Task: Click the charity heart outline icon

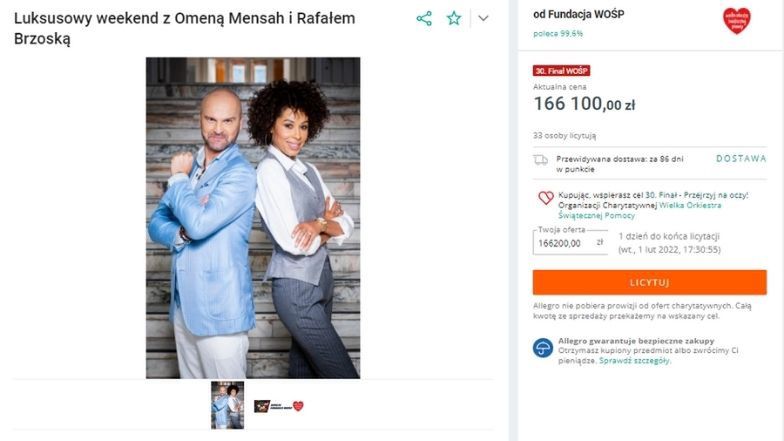Action: click(545, 197)
